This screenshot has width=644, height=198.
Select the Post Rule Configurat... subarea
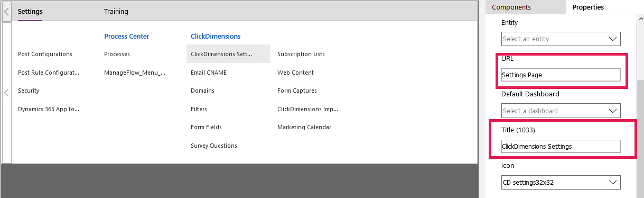pos(48,73)
